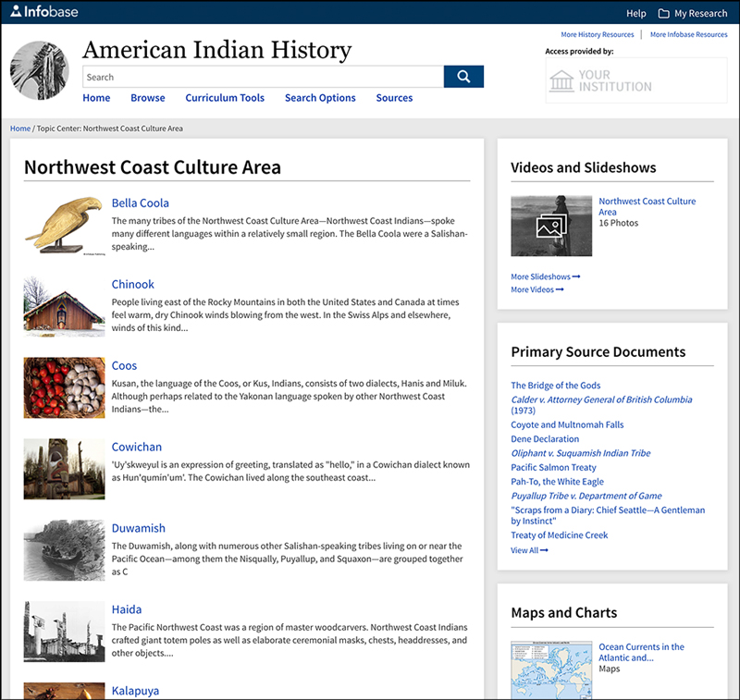Open the Cowichan article
Image resolution: width=740 pixels, height=700 pixels.
[136, 447]
